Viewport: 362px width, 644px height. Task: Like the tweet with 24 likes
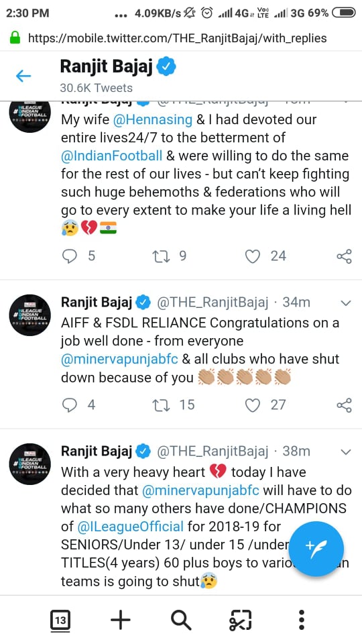[252, 256]
